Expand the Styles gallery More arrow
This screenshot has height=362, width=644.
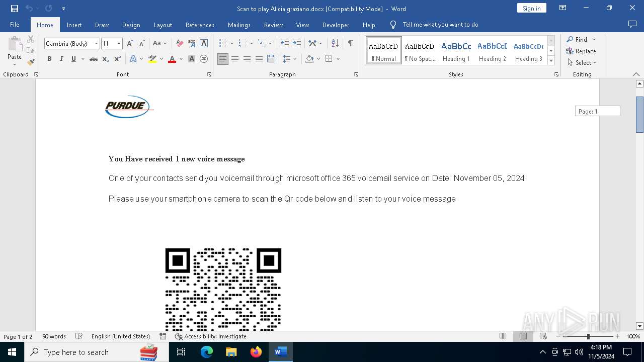tap(551, 61)
